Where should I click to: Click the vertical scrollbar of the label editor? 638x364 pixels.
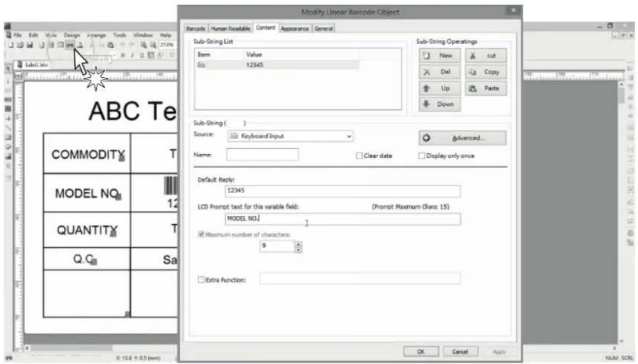[x=621, y=212]
